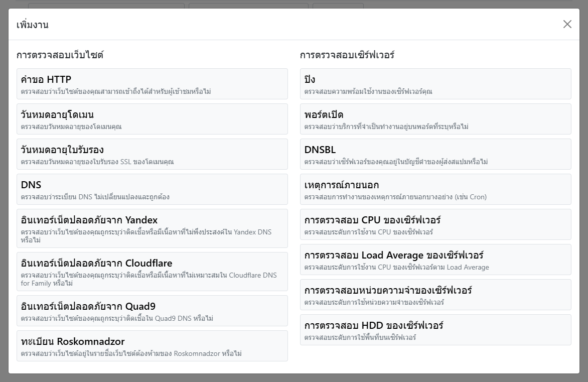Pick the Load Average server check
Screen dimensions: 588x382
point(435,260)
